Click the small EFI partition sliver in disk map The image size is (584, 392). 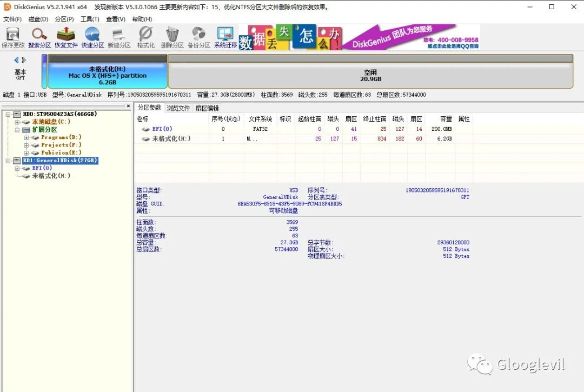coord(44,71)
